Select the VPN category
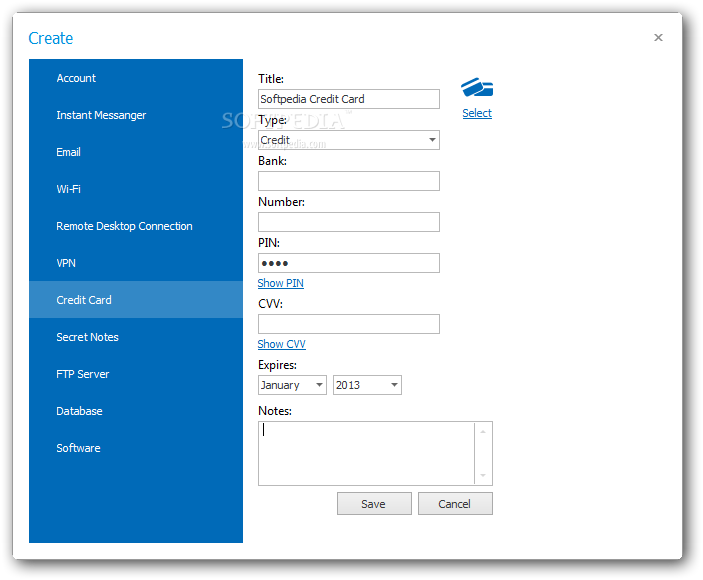The height and width of the screenshot is (580, 703). pos(136,263)
